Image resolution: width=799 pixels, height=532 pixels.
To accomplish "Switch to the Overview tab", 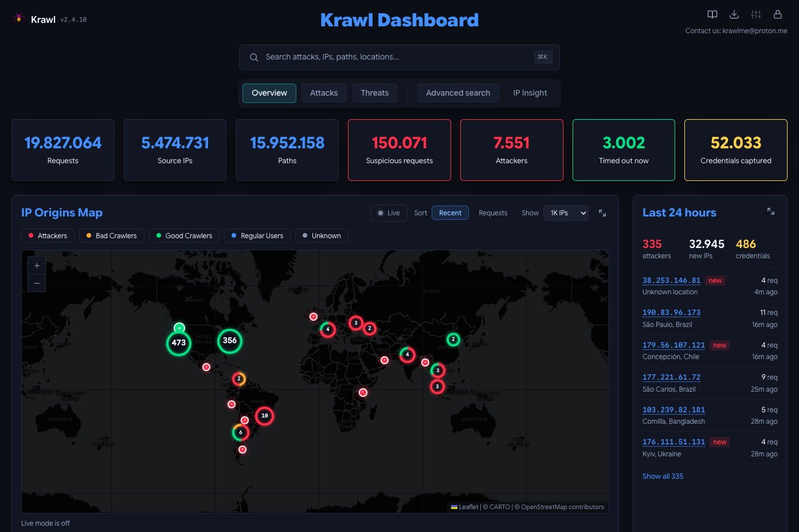I will 269,93.
